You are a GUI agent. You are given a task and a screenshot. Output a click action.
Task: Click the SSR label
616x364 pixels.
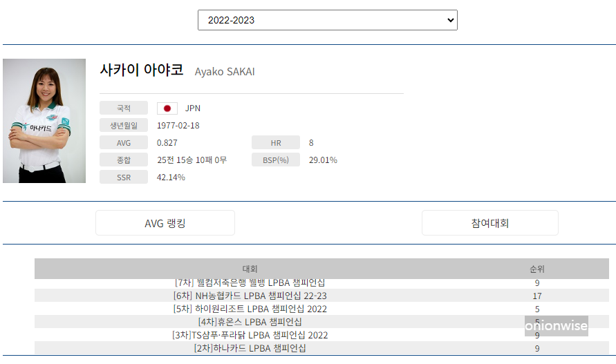[x=124, y=177]
